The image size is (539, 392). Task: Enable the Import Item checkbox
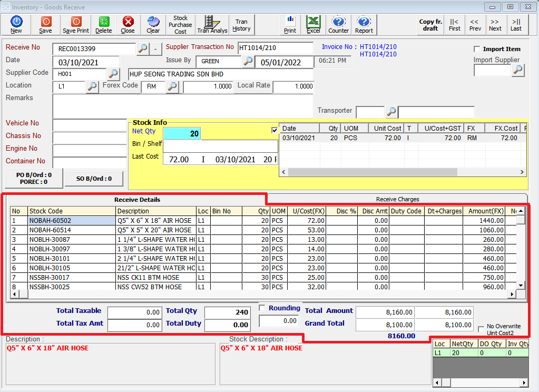(477, 49)
